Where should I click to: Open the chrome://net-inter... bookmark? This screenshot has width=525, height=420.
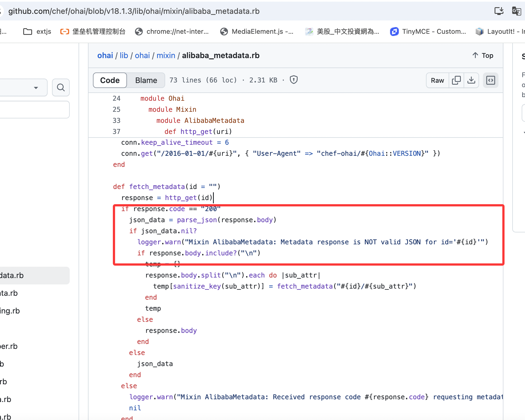point(172,32)
